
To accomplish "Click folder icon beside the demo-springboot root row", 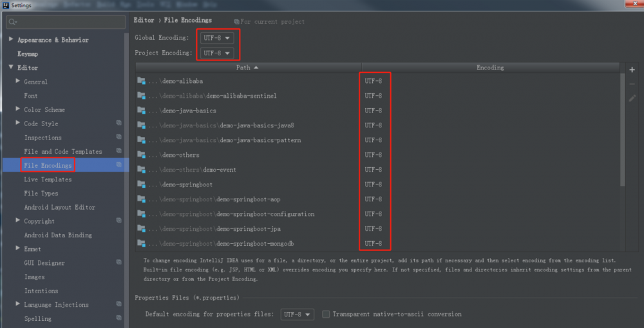I will click(x=141, y=184).
